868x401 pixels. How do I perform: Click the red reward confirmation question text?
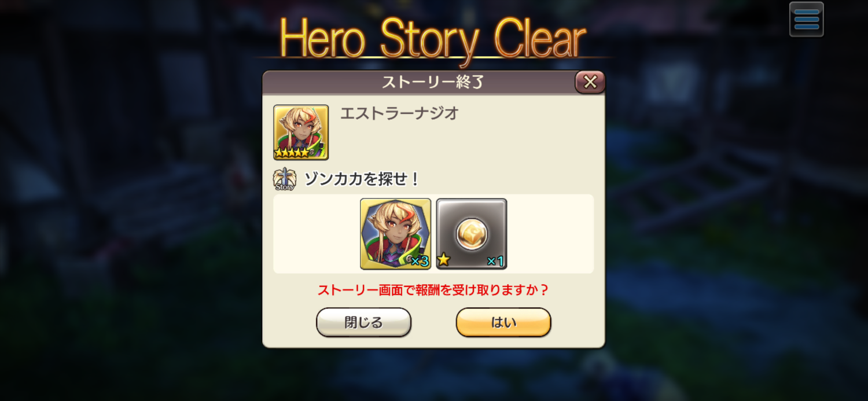click(433, 290)
